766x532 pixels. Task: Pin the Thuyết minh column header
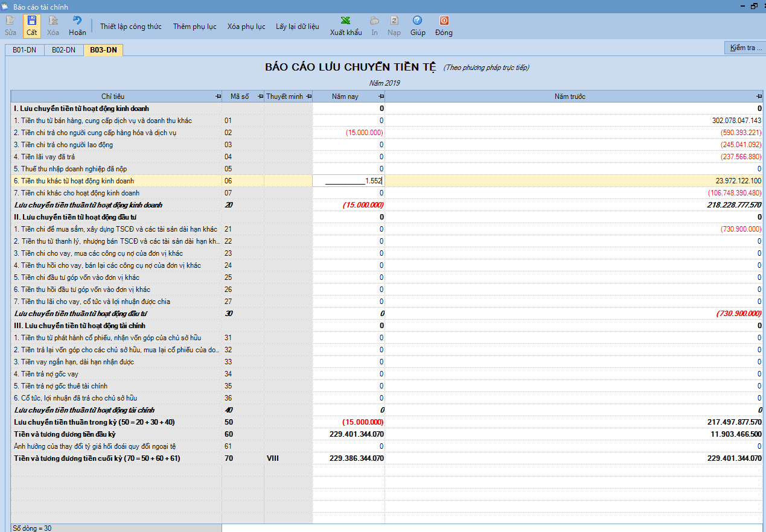[x=308, y=97]
